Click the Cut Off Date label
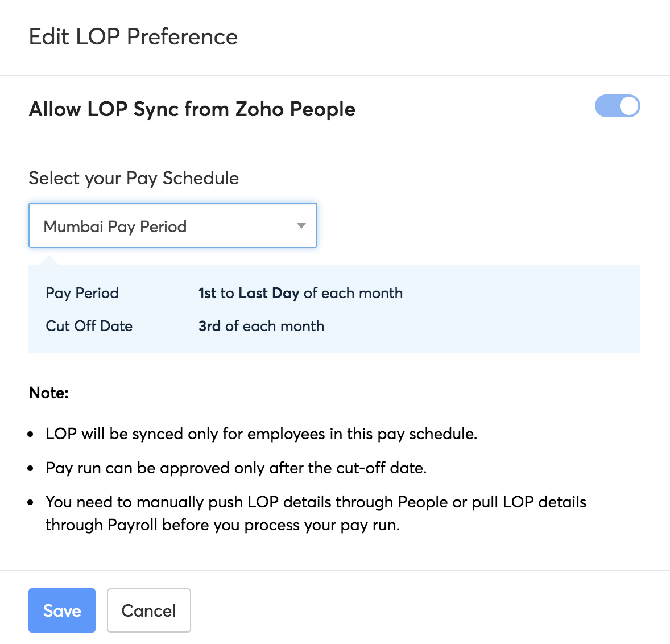670x644 pixels. click(x=89, y=326)
